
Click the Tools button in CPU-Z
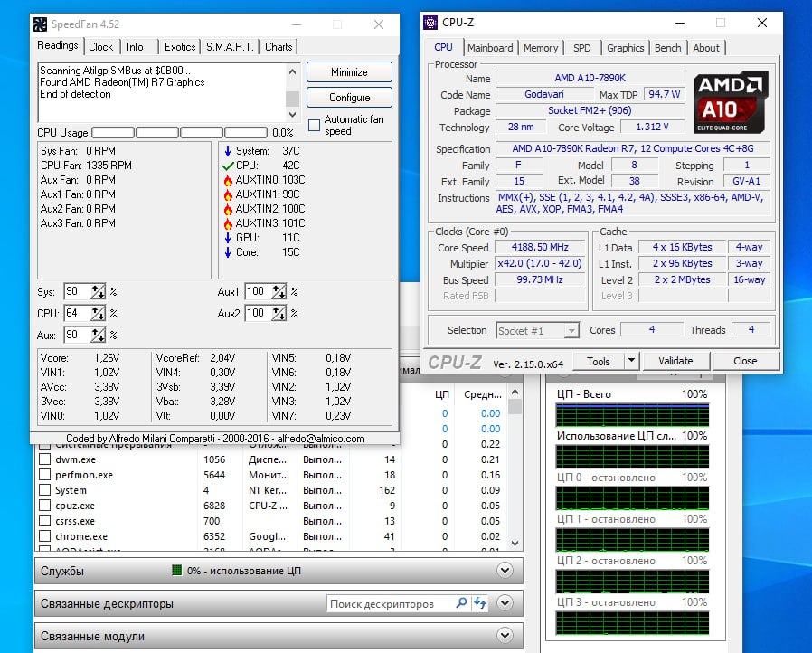click(x=598, y=361)
